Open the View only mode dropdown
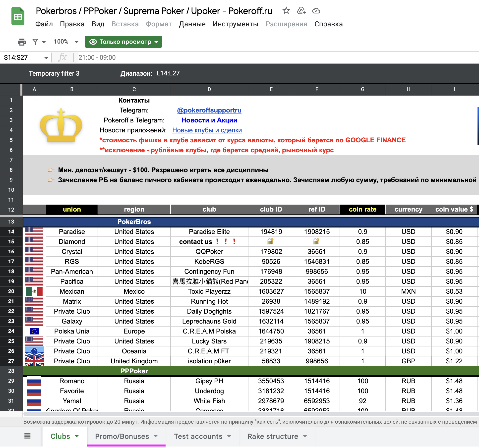The height and width of the screenshot is (448, 479). tap(123, 42)
